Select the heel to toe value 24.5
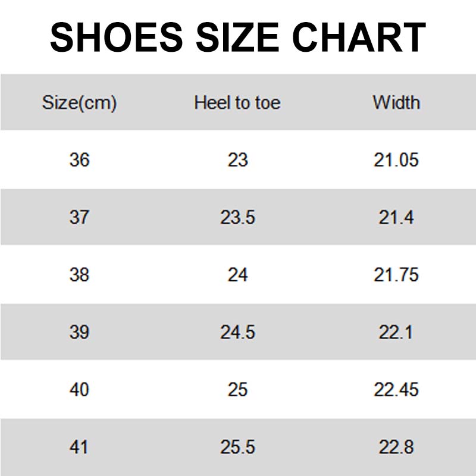Image resolution: width=476 pixels, height=476 pixels. [x=237, y=332]
